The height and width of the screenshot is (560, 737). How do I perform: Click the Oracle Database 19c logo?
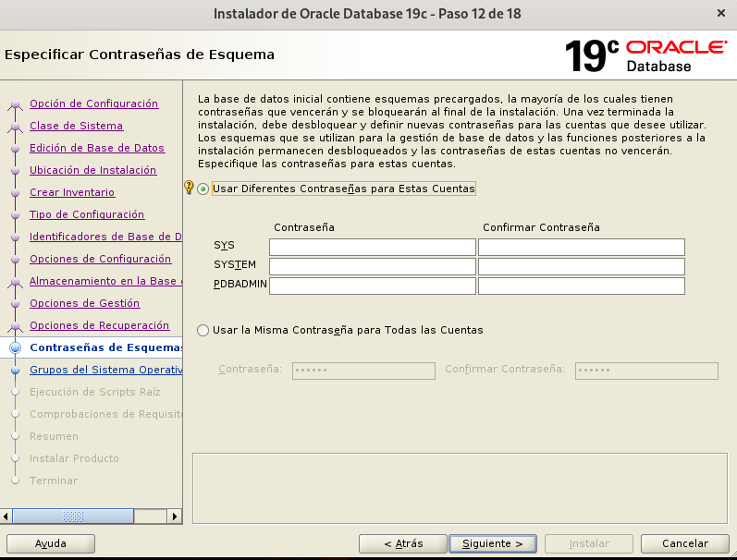coord(645,56)
